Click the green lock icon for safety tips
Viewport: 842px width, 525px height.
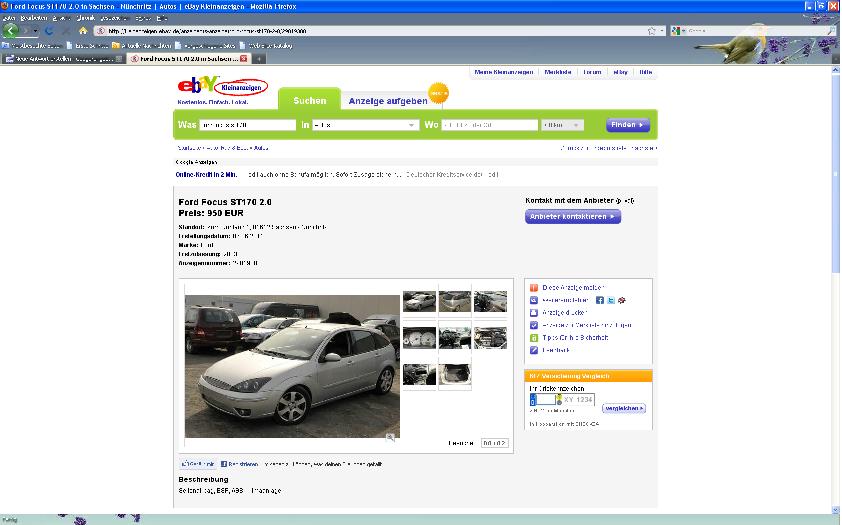(534, 338)
